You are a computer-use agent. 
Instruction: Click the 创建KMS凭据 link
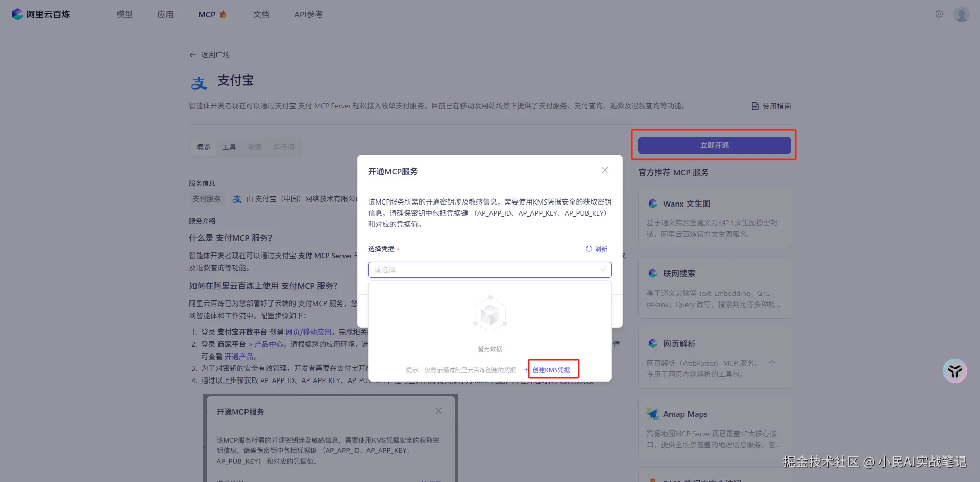[x=551, y=370]
